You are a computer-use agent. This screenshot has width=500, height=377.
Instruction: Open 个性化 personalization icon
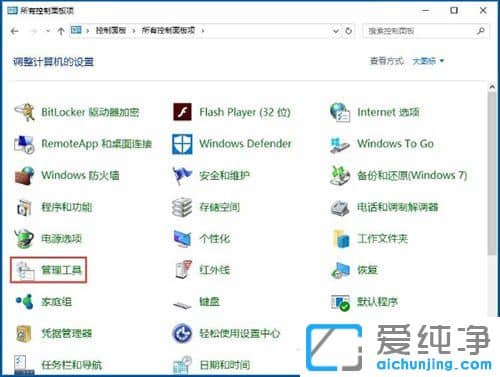coord(182,239)
